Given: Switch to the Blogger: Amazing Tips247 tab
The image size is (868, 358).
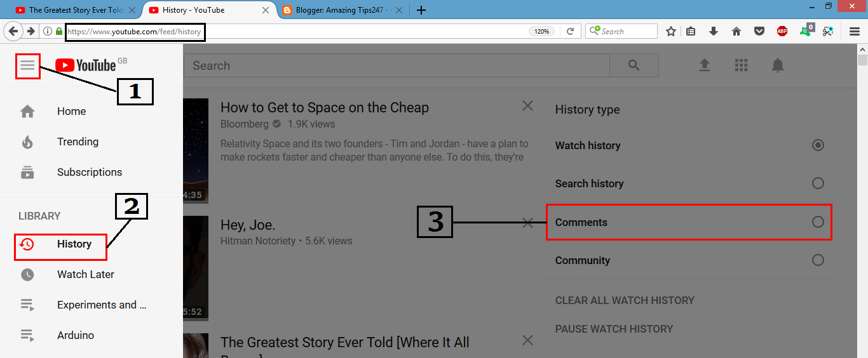Looking at the screenshot, I should pyautogui.click(x=342, y=10).
